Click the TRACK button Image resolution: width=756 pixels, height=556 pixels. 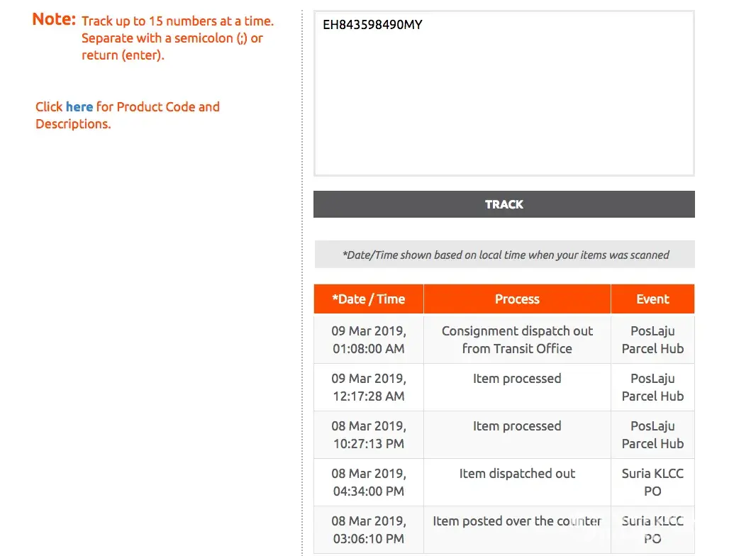pos(504,204)
